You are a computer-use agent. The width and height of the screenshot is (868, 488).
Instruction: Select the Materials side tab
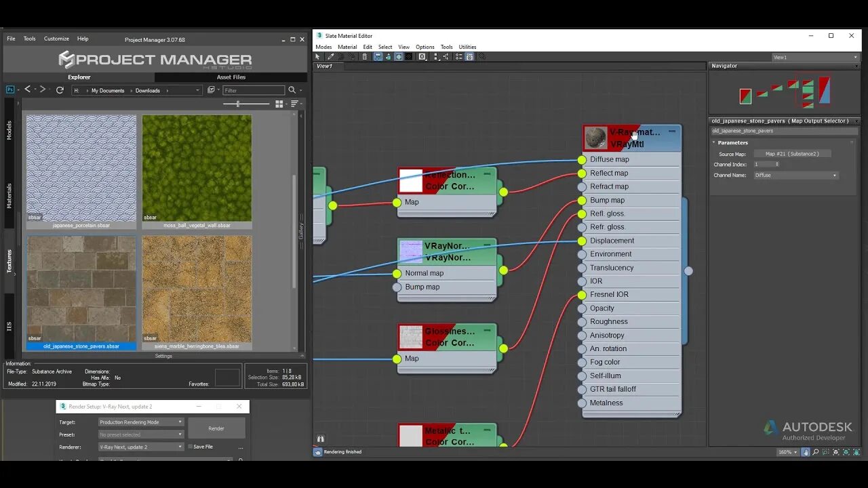(9, 195)
